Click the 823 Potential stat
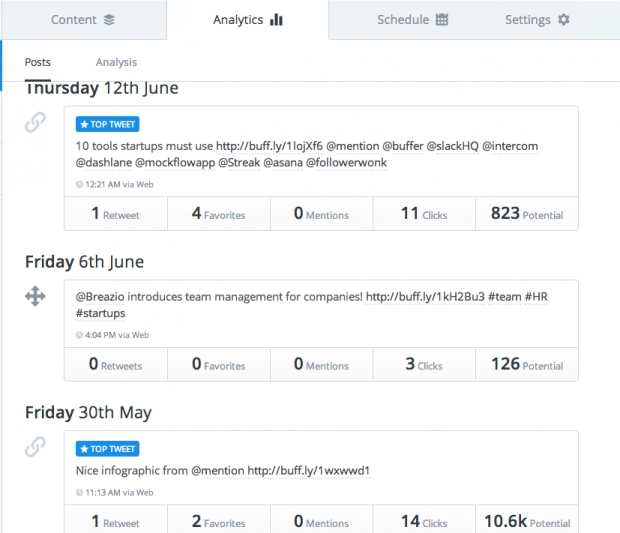 [x=526, y=214]
